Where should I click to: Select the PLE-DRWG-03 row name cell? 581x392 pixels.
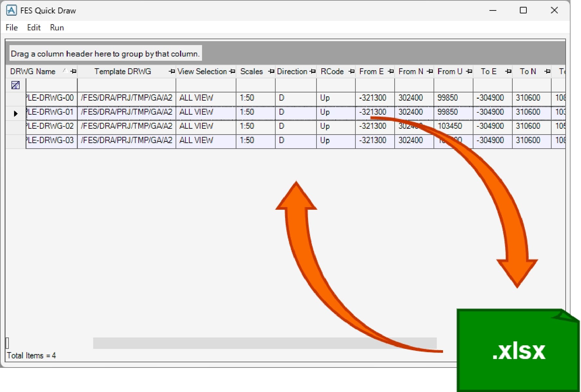coord(51,140)
